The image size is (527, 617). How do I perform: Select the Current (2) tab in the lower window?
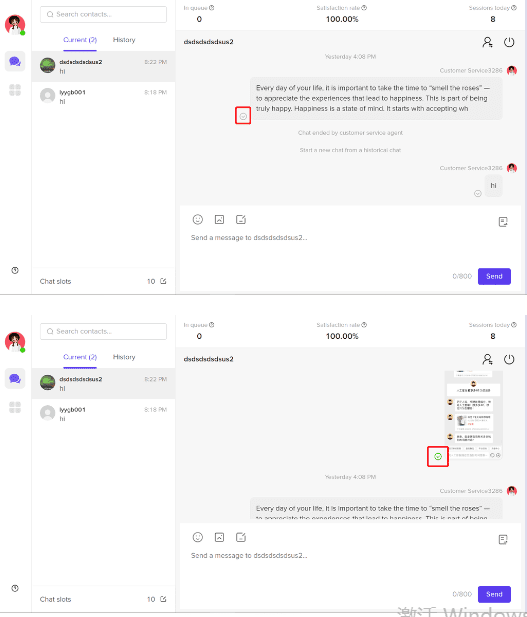point(80,357)
